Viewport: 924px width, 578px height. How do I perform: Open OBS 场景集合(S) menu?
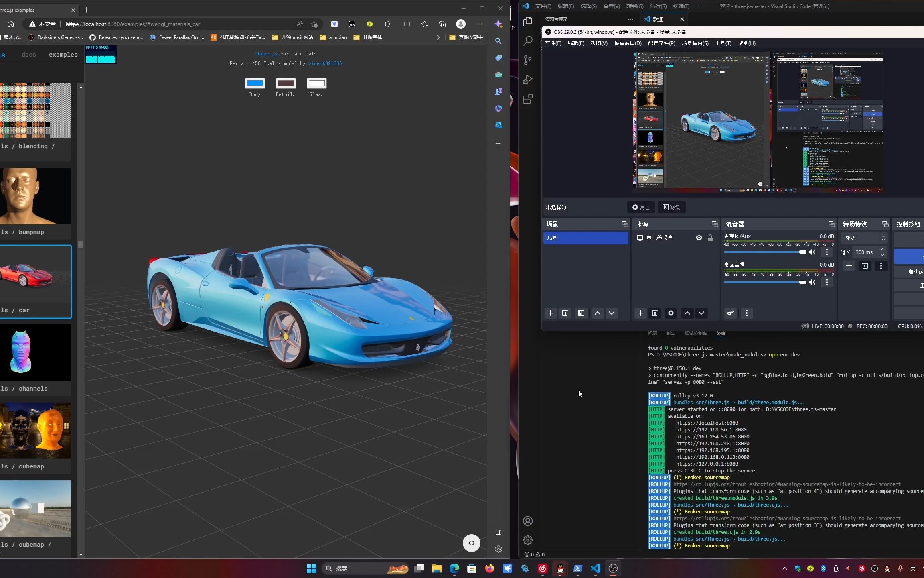pos(695,43)
